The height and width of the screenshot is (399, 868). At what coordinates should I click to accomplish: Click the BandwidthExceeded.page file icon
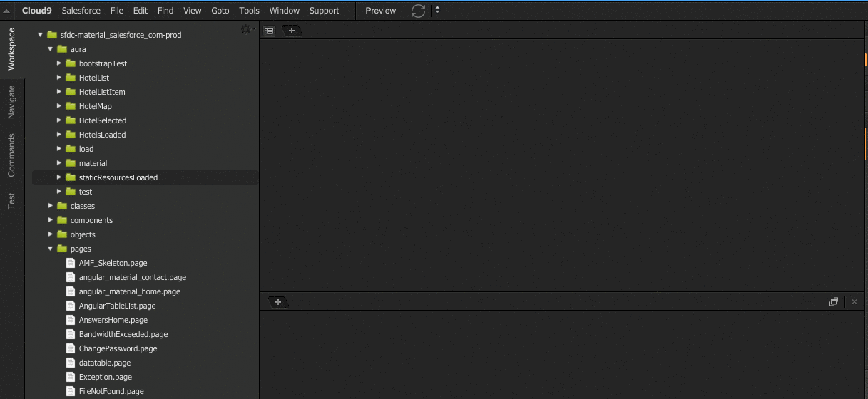point(71,334)
